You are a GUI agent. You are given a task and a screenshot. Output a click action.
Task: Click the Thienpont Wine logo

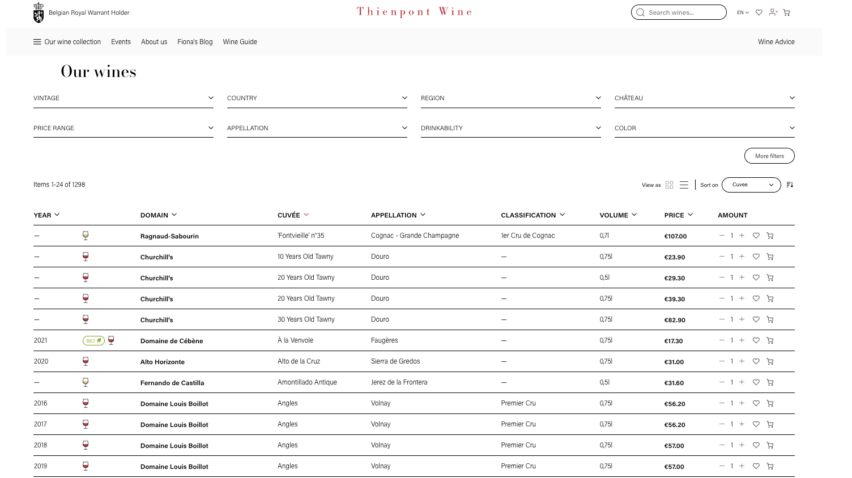coord(415,12)
